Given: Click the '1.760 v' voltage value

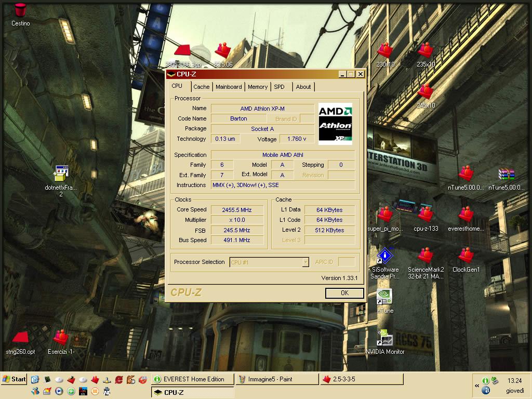Looking at the screenshot, I should coord(297,139).
